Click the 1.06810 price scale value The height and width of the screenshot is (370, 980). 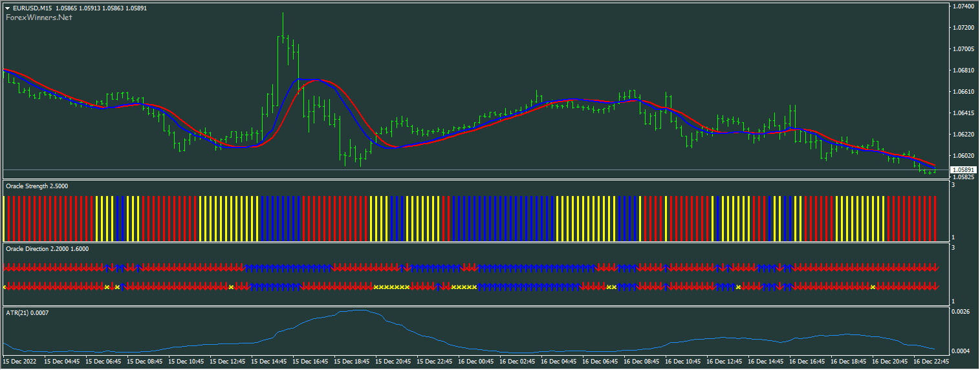click(963, 71)
